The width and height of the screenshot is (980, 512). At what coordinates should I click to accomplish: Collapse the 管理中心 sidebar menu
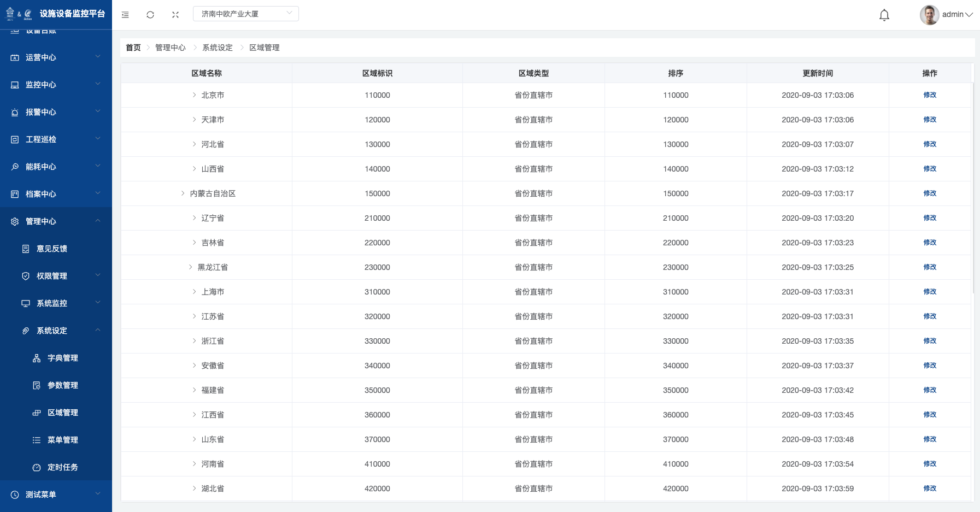coord(56,221)
